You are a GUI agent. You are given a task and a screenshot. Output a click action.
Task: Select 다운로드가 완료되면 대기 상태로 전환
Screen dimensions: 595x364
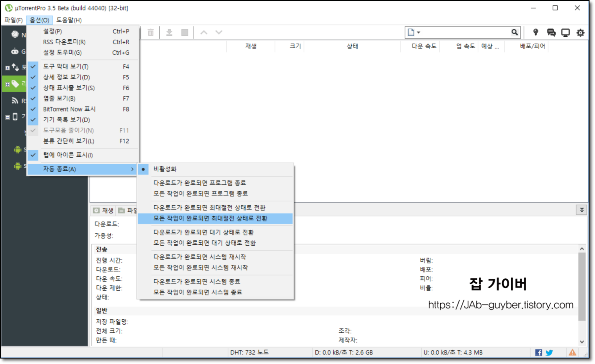(216, 232)
